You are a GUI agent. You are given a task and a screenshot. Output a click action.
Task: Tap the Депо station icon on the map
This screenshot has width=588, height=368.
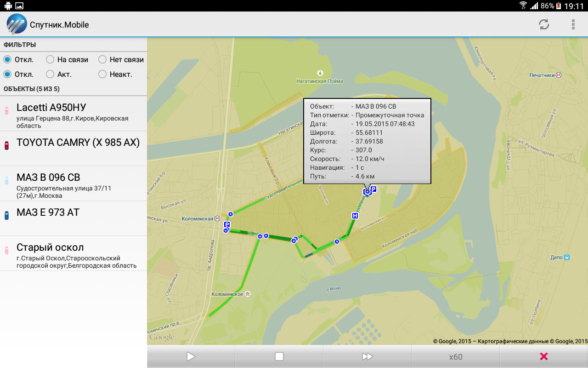(567, 258)
